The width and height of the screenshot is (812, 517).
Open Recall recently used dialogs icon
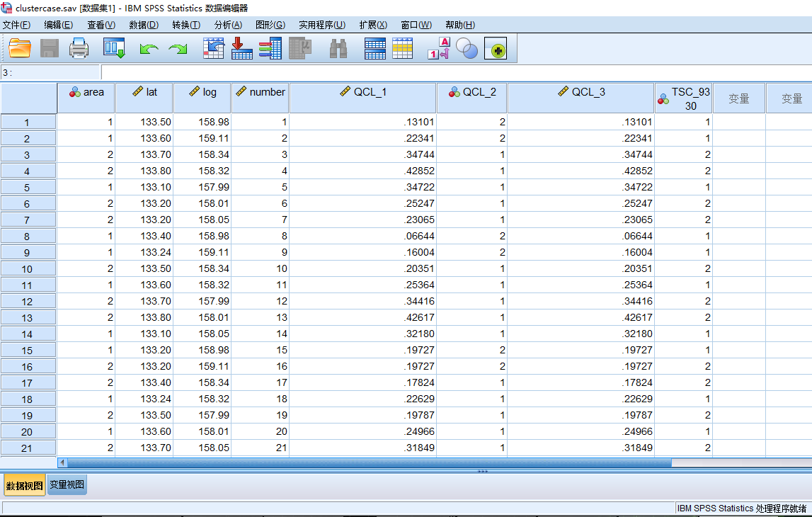point(114,49)
